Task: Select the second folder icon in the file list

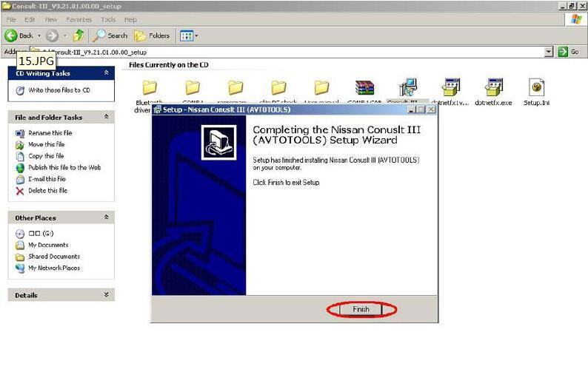Action: click(193, 87)
